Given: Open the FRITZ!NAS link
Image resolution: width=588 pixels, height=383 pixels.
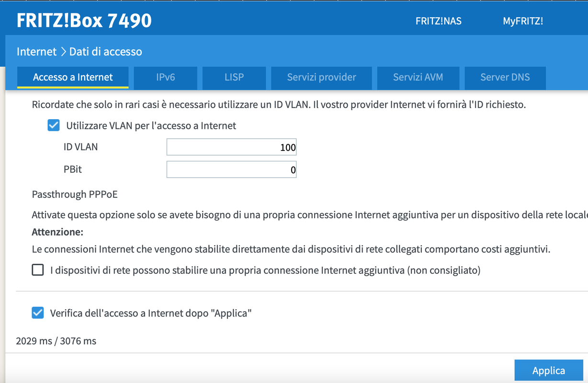Looking at the screenshot, I should 439,21.
